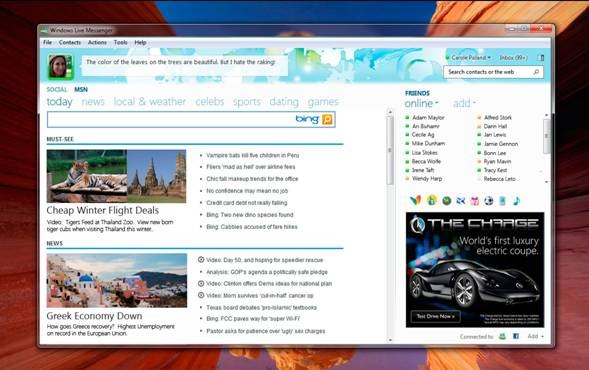Click the green Xbox-style circle icon
The image size is (589, 370).
click(447, 201)
